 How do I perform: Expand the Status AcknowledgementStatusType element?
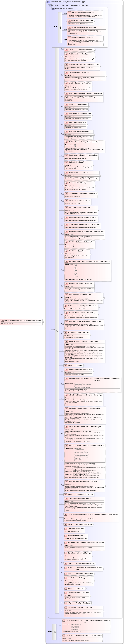click(x=99, y=307)
